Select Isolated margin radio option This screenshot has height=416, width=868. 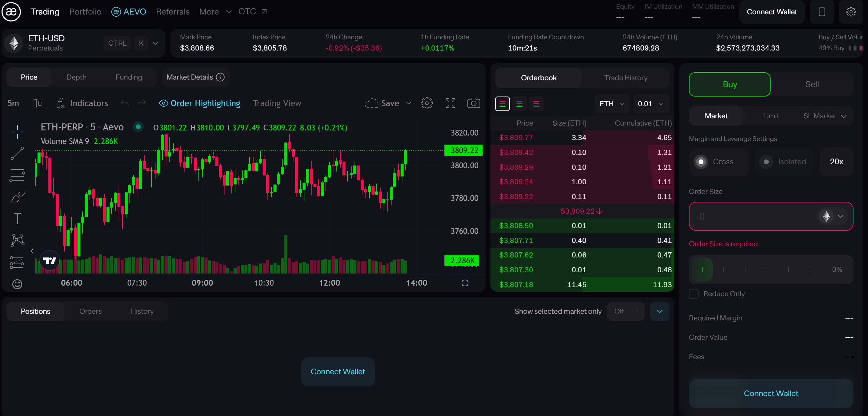766,162
